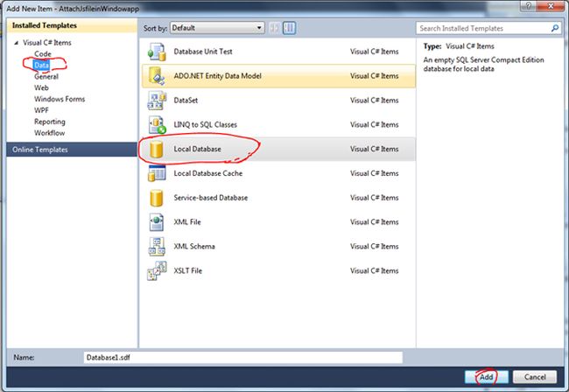Select the Reporting category
The image size is (569, 392).
coord(50,122)
